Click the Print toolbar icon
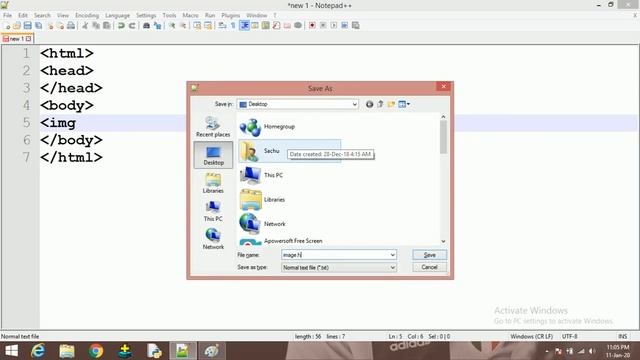The image size is (640, 360). 71,25
